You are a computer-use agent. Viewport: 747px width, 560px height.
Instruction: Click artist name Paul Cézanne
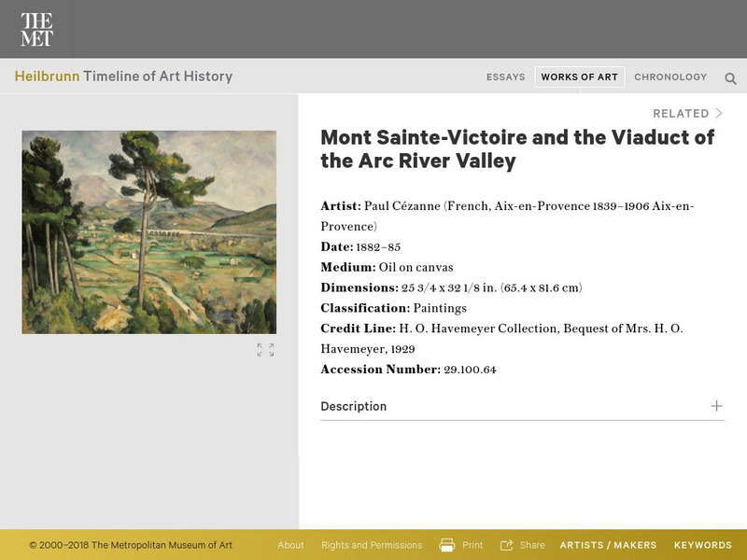pos(402,206)
